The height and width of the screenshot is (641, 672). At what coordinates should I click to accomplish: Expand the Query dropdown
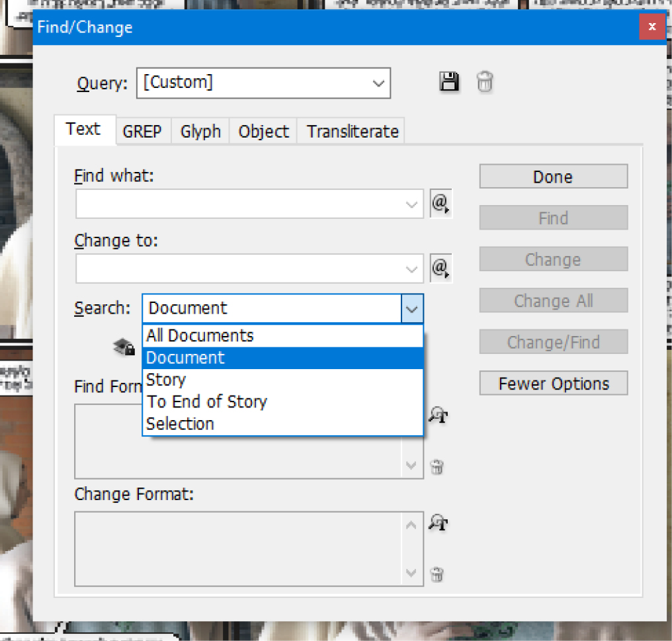coord(378,83)
